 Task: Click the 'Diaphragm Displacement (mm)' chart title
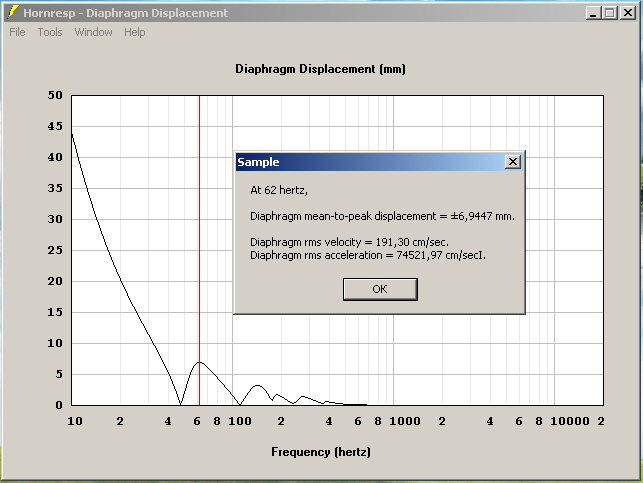(320, 69)
